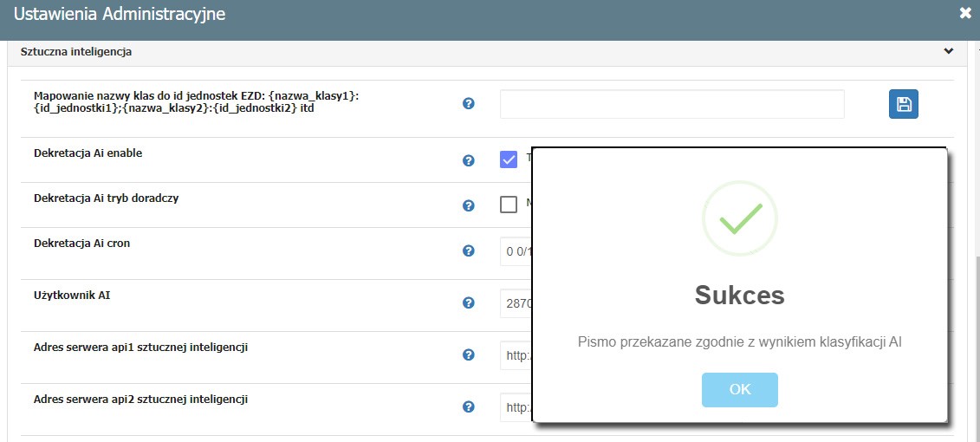Open help for Adres serwera api1
980x442 pixels.
point(469,355)
